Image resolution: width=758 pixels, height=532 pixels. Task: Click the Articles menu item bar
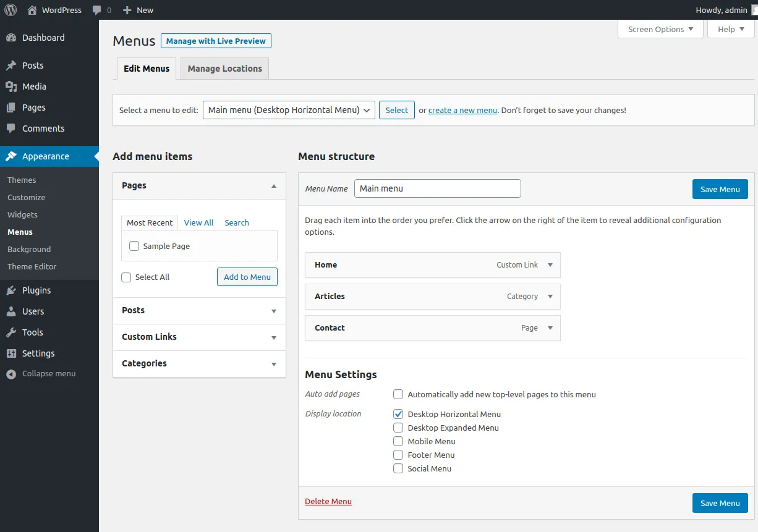pos(433,297)
